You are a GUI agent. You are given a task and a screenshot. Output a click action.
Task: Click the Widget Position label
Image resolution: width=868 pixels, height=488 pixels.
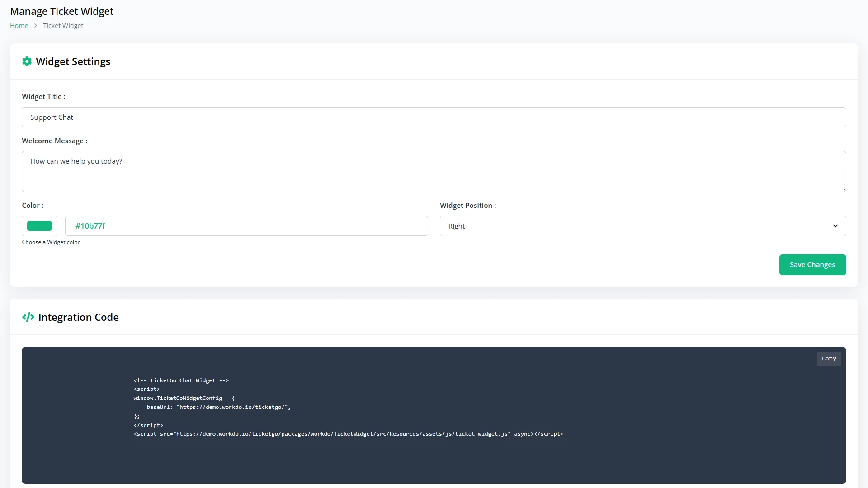[468, 206]
